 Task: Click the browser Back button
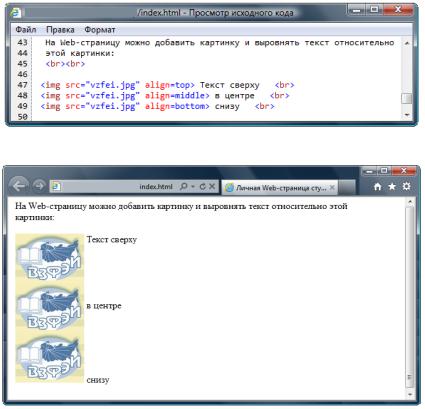(18, 186)
